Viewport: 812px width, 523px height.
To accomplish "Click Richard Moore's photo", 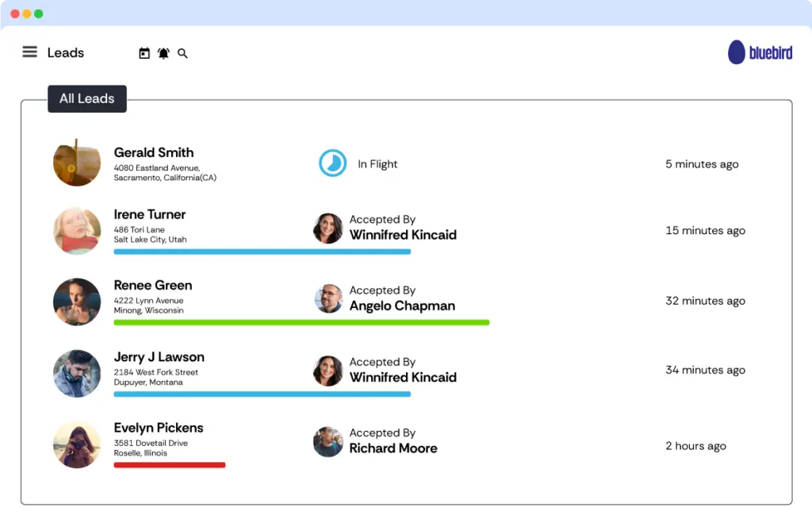I will coord(327,441).
